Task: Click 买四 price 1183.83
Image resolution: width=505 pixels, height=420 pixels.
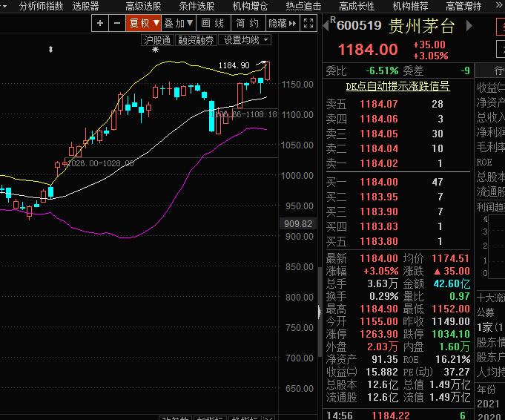Action: (x=379, y=226)
